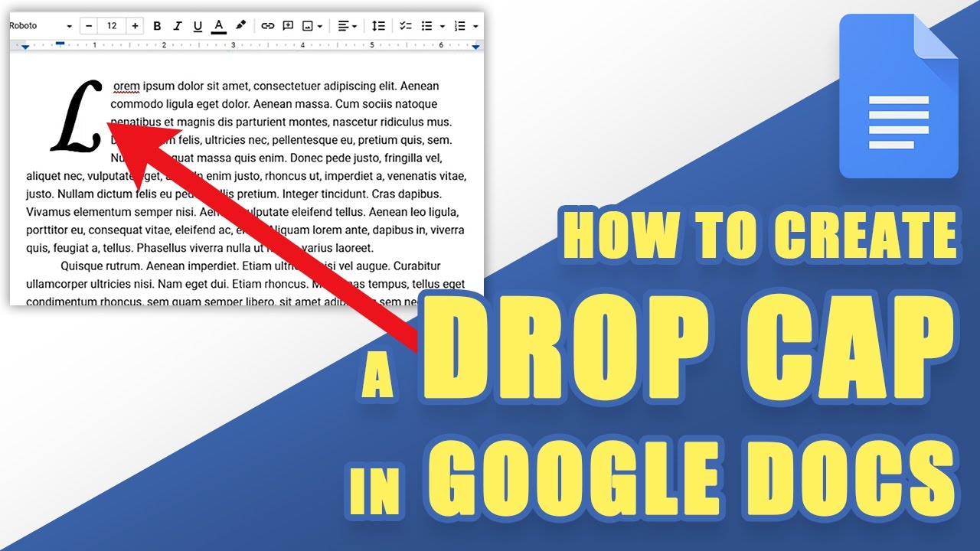Apply a bulleted list
The height and width of the screenshot is (551, 980).
(x=427, y=26)
